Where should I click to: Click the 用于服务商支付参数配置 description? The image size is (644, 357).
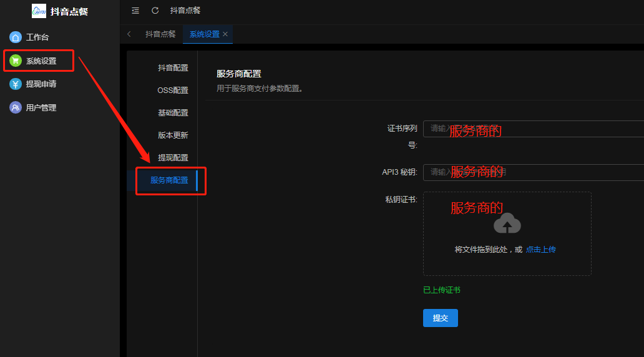point(261,89)
